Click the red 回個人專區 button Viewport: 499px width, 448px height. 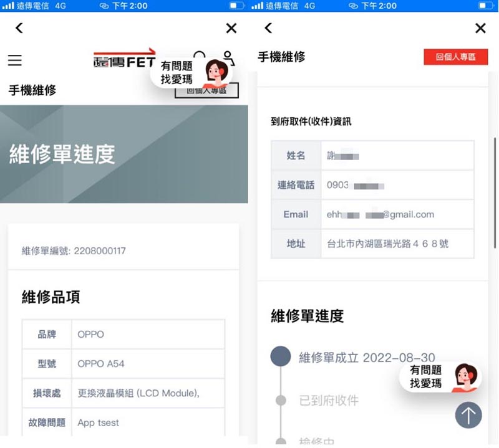coord(456,57)
